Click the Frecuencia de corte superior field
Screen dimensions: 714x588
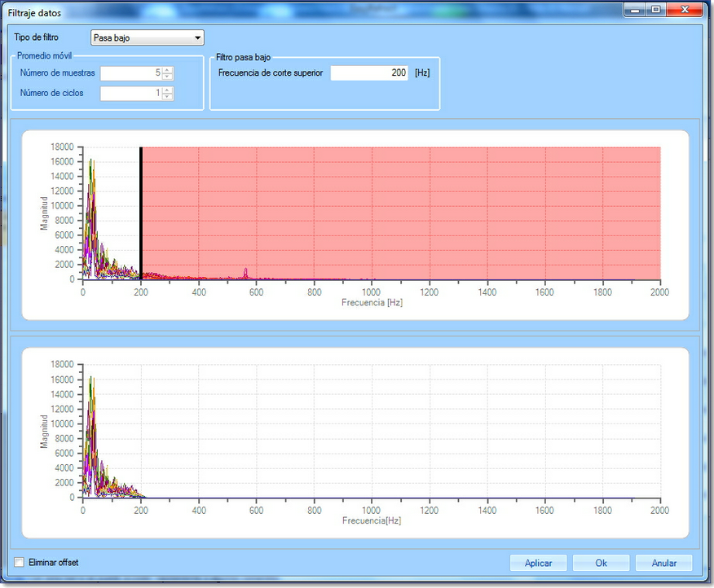click(x=369, y=72)
